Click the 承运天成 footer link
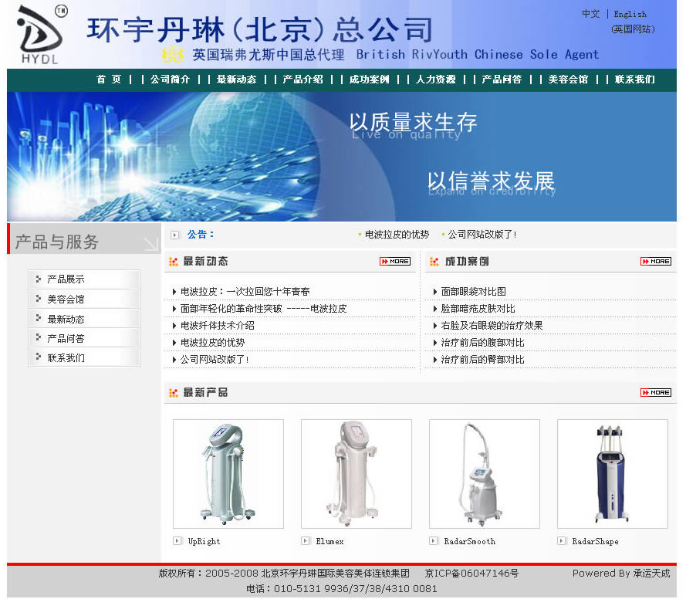Image resolution: width=686 pixels, height=616 pixels. (651, 574)
